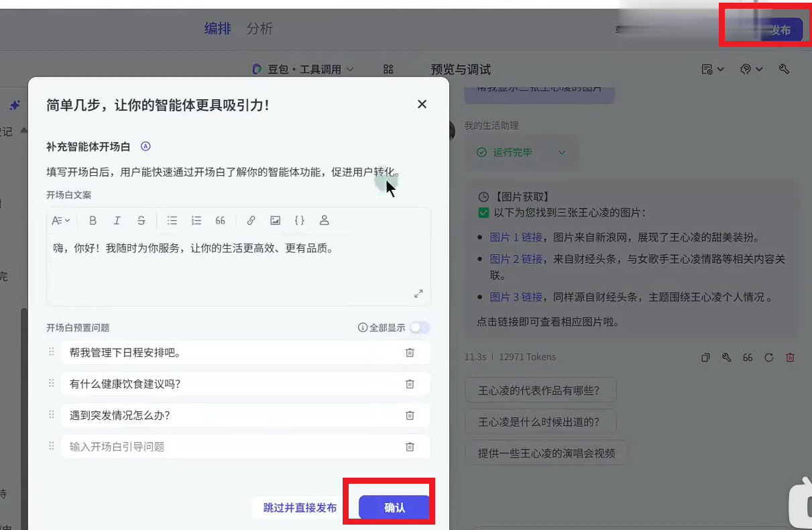Confirm with the 确认 button
Screen dimensions: 812x530
[x=394, y=508]
